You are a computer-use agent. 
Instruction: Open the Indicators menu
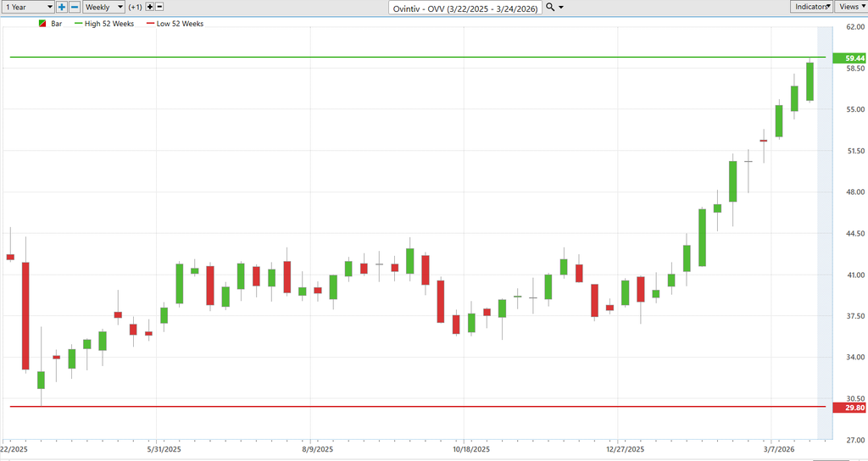tap(811, 7)
